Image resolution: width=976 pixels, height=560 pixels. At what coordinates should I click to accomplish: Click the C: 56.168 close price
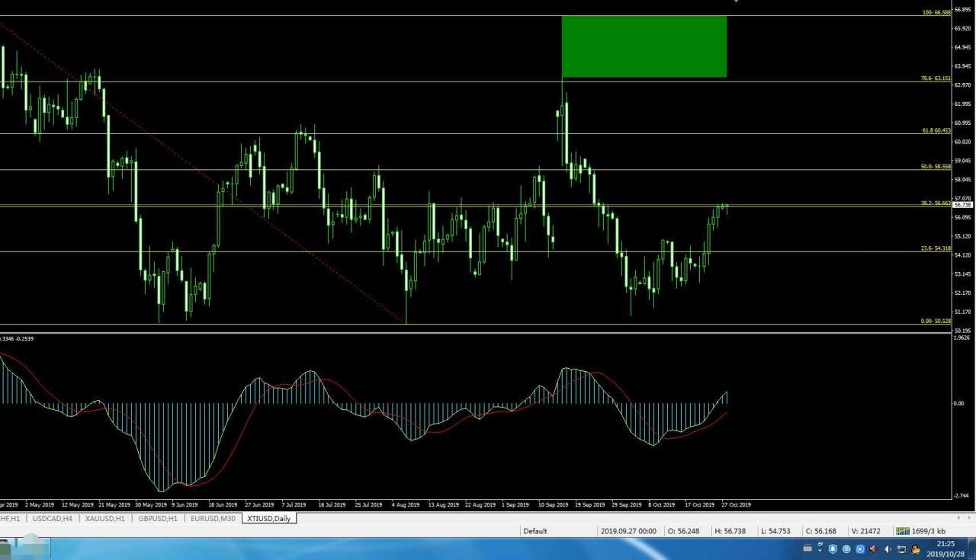[x=822, y=531]
